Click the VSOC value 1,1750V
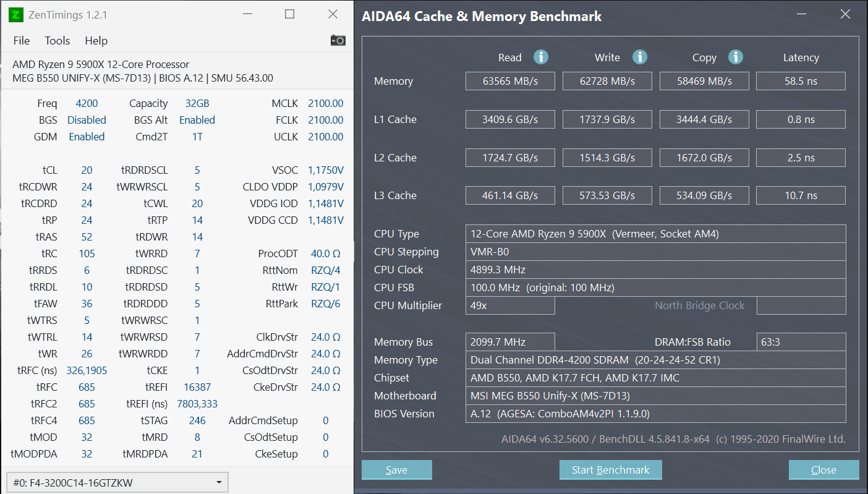The width and height of the screenshot is (868, 494). coord(326,170)
